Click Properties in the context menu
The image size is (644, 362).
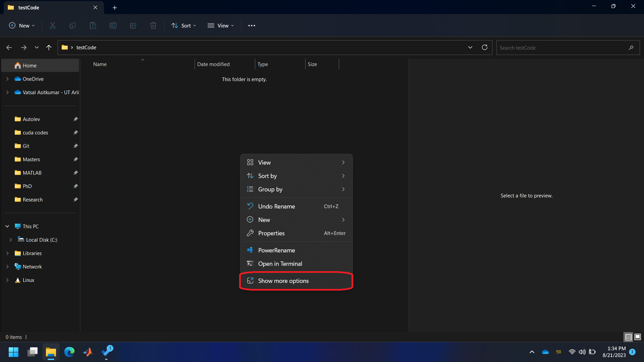pos(271,233)
